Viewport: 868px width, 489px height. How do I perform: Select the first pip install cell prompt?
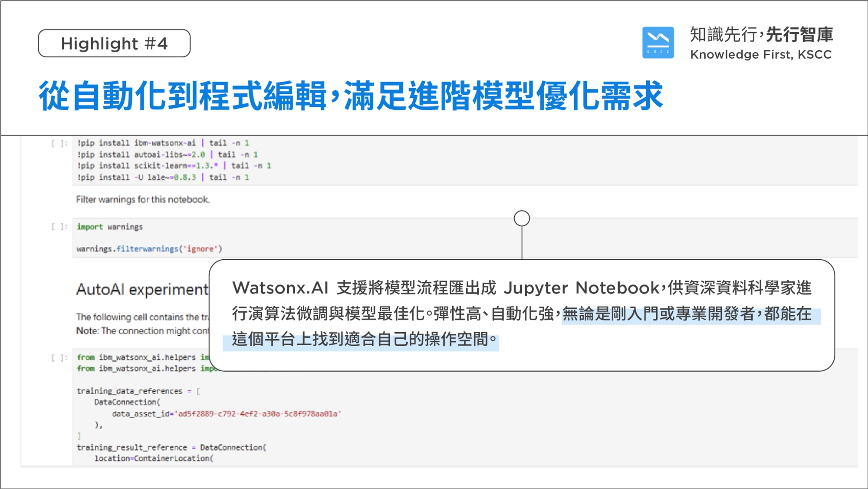point(59,143)
